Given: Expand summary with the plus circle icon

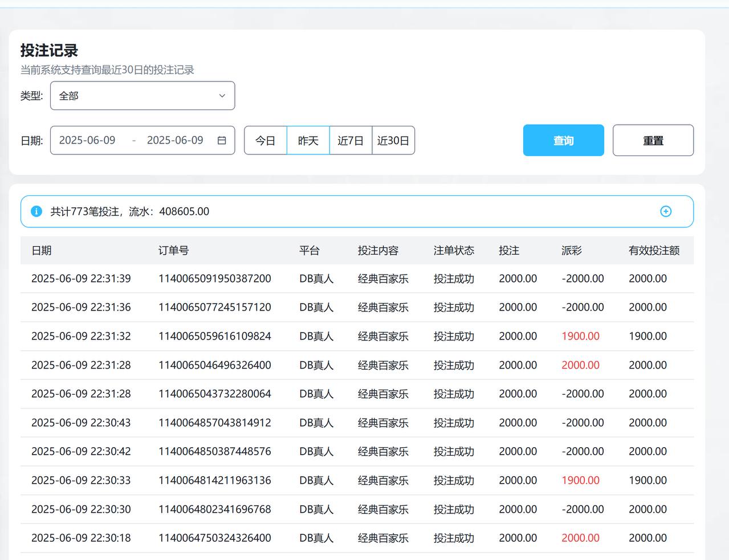Looking at the screenshot, I should (x=665, y=211).
